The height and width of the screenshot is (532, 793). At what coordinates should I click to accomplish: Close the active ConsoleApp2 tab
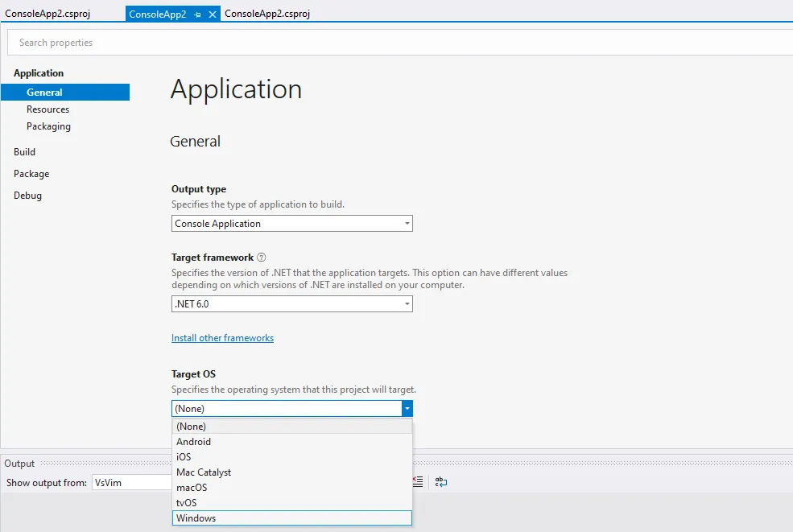(x=213, y=14)
